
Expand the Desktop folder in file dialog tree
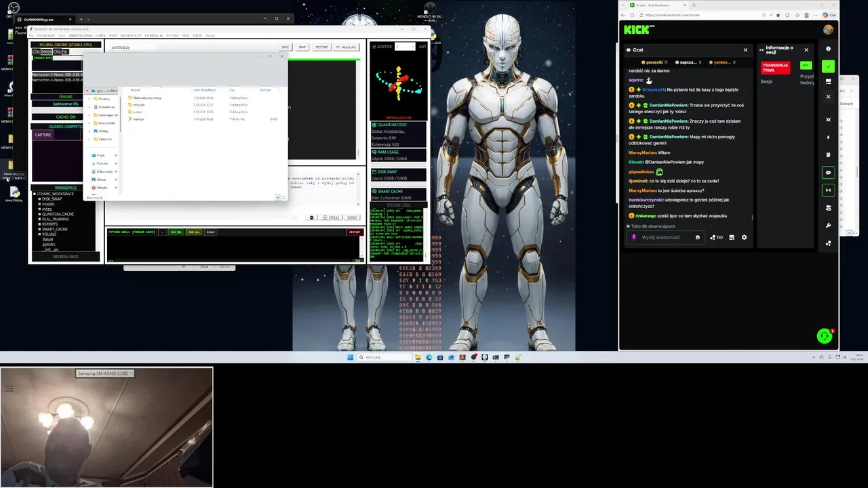[89, 99]
